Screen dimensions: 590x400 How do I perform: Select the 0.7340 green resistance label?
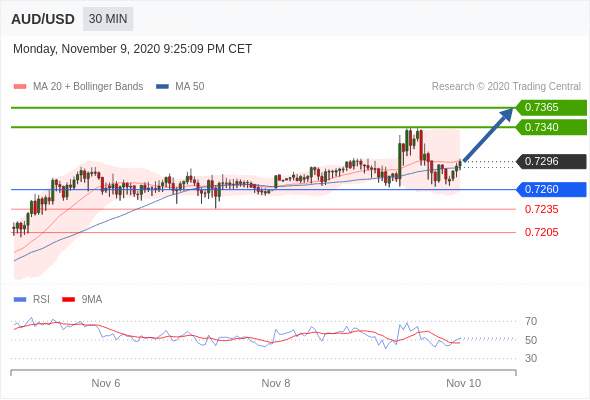551,127
